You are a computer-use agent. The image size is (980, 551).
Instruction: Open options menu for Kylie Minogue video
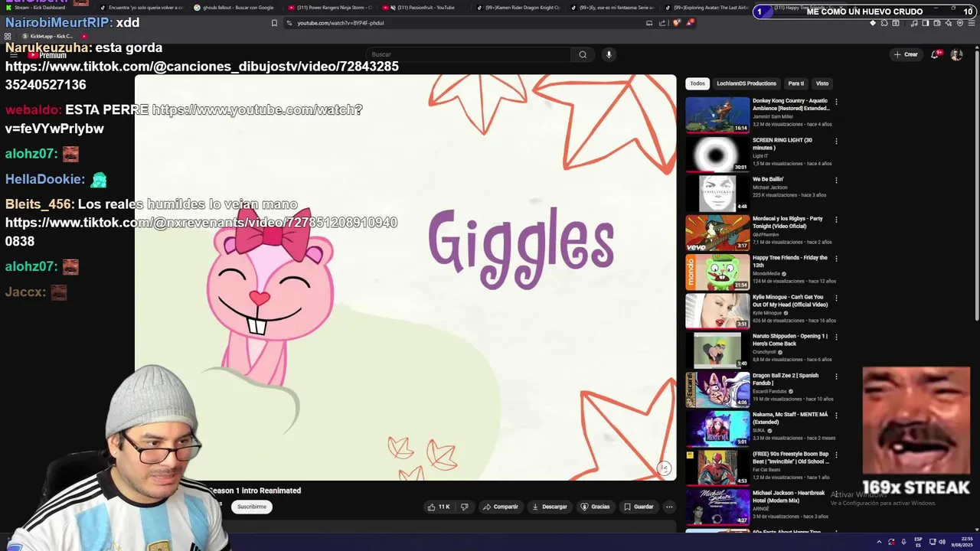[836, 298]
